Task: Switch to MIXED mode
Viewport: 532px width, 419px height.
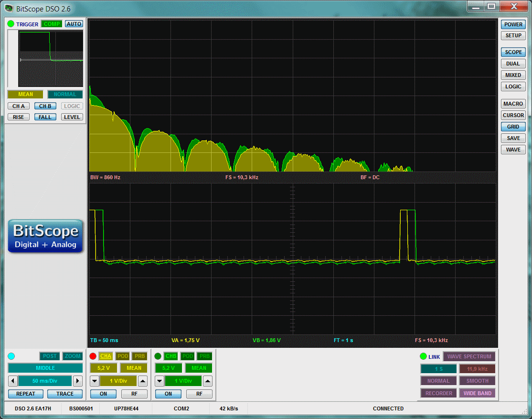Action: [513, 75]
